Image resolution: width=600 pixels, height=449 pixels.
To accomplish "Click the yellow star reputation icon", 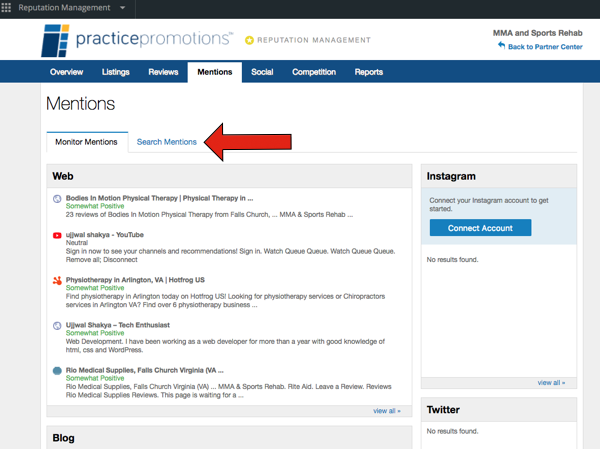I will [249, 40].
